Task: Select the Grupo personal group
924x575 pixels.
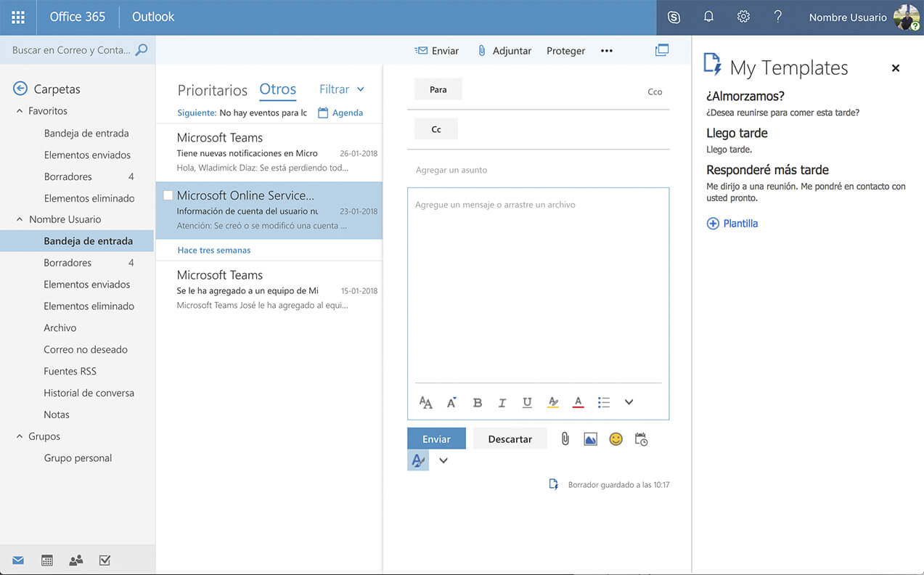Action: pyautogui.click(x=77, y=458)
